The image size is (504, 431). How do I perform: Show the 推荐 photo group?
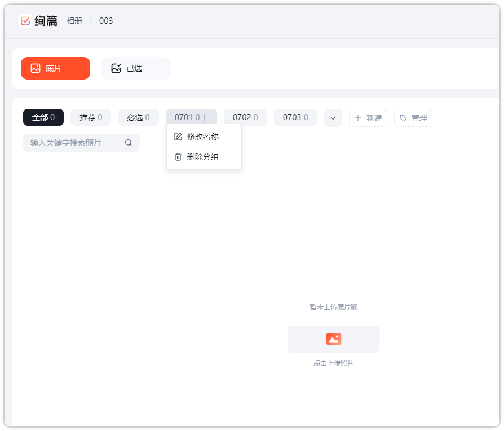click(x=91, y=117)
